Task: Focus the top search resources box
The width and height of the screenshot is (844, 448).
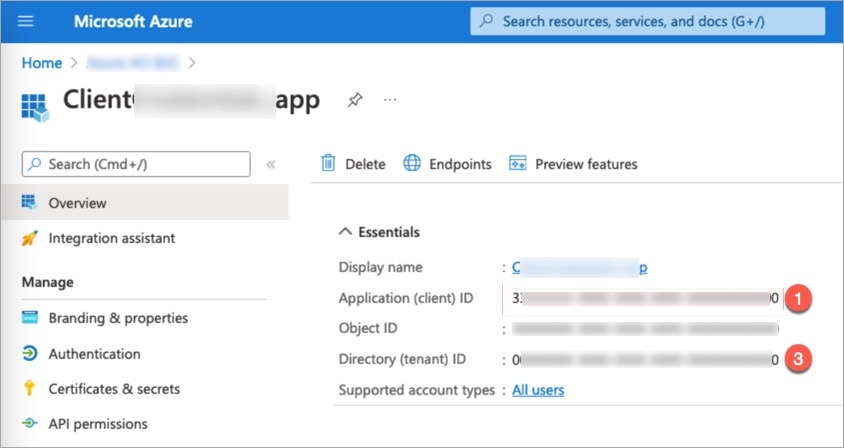Action: click(650, 21)
